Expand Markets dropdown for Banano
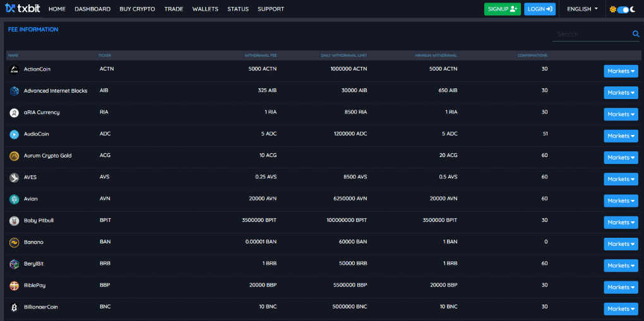 tap(621, 244)
